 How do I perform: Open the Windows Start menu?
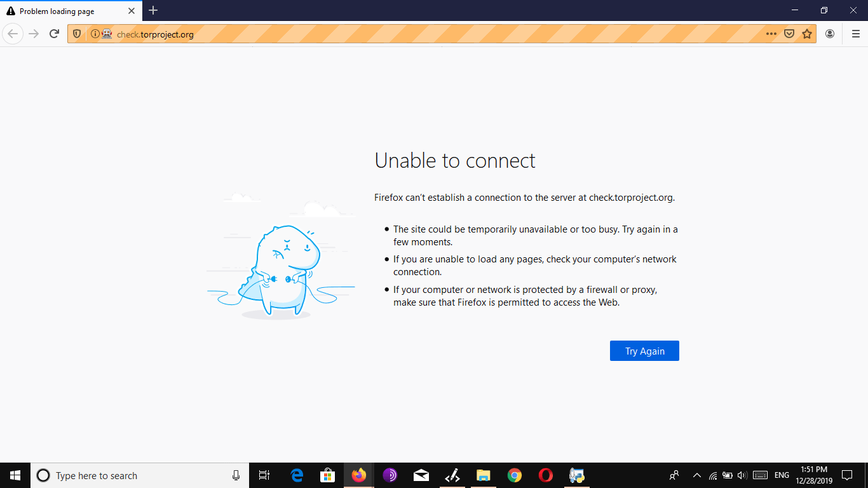coord(15,475)
